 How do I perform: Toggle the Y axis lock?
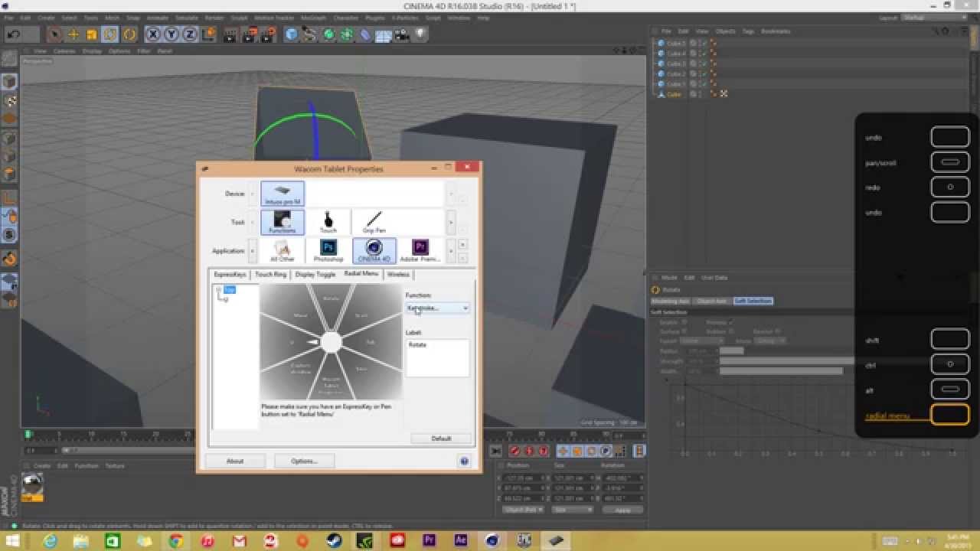171,34
